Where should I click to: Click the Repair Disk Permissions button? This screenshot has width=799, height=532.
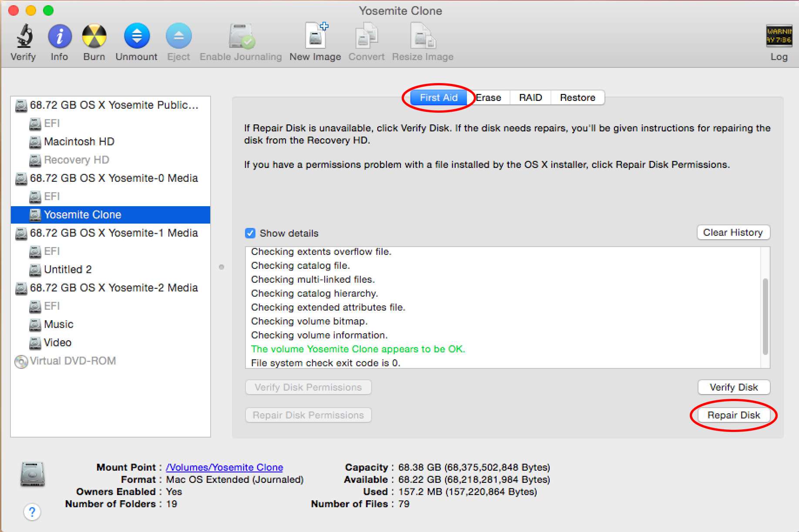(308, 415)
